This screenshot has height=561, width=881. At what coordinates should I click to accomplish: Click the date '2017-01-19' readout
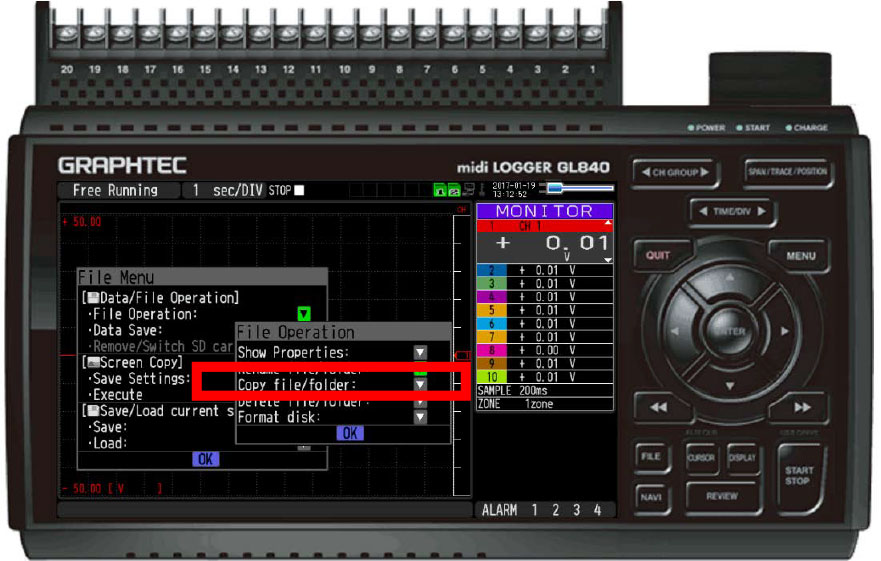[x=514, y=186]
